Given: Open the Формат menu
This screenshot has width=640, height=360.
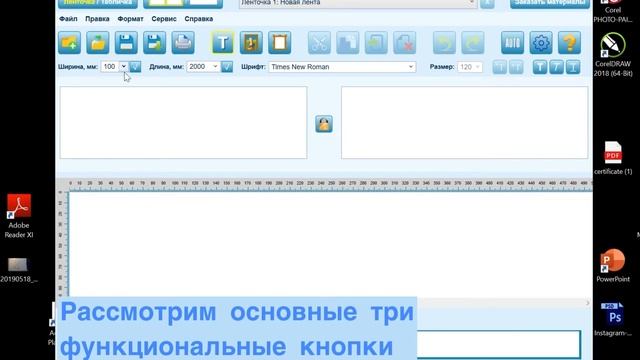Looking at the screenshot, I should click(x=130, y=19).
